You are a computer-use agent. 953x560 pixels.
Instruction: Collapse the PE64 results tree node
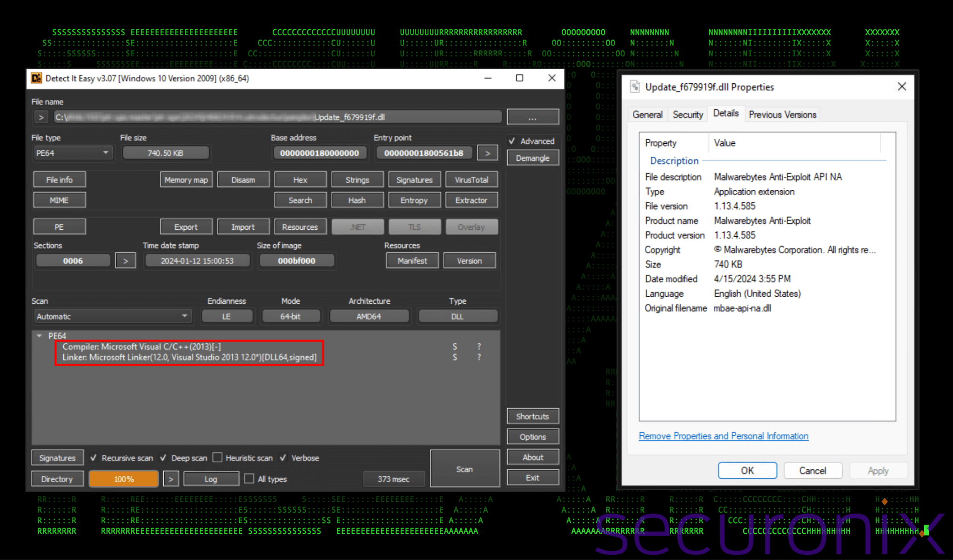coord(40,335)
